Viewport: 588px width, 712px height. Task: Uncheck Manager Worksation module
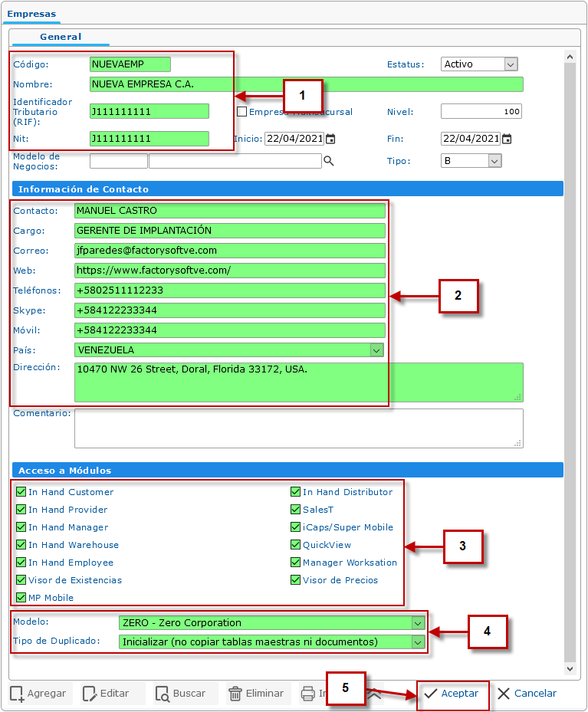click(296, 562)
